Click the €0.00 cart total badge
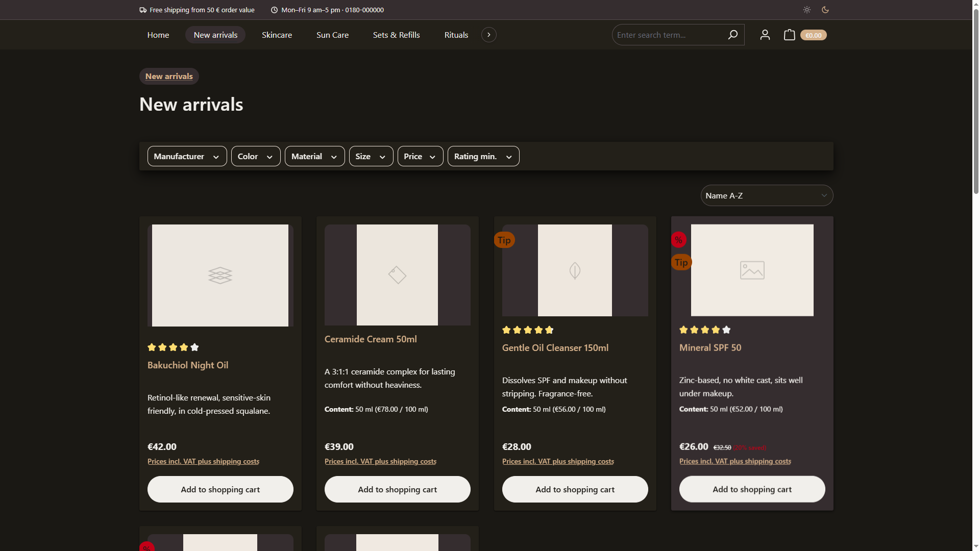The height and width of the screenshot is (551, 980). [813, 35]
